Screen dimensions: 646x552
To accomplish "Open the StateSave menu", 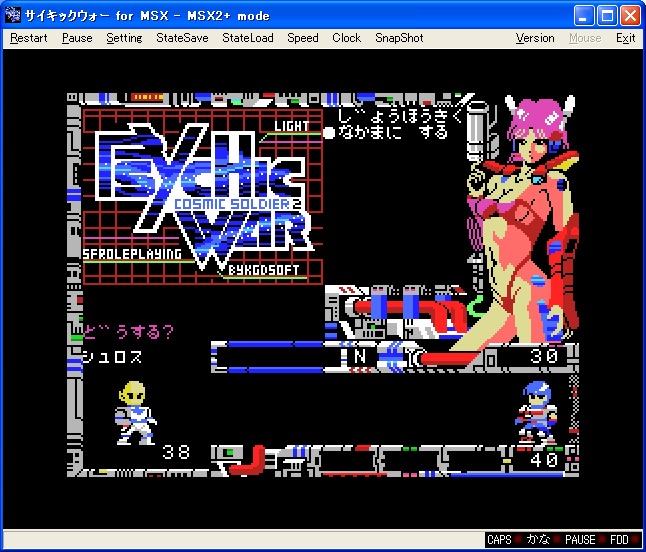I will (182, 38).
